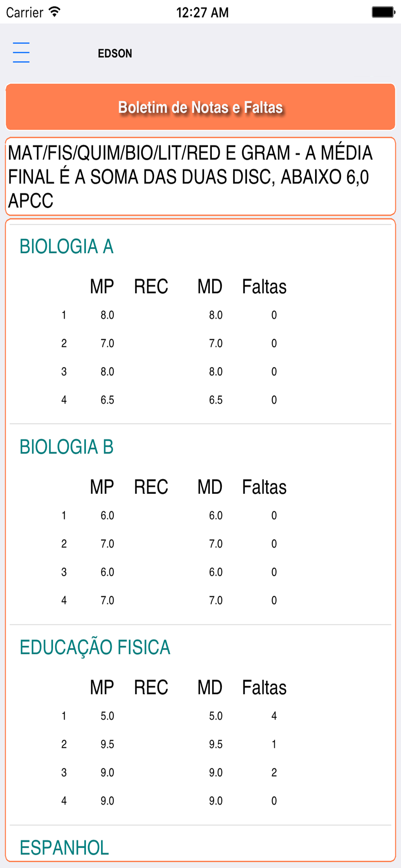Screen dimensions: 401x868
Task: Open the EDUCAÇÃO FISICA subject heading
Action: 95,648
